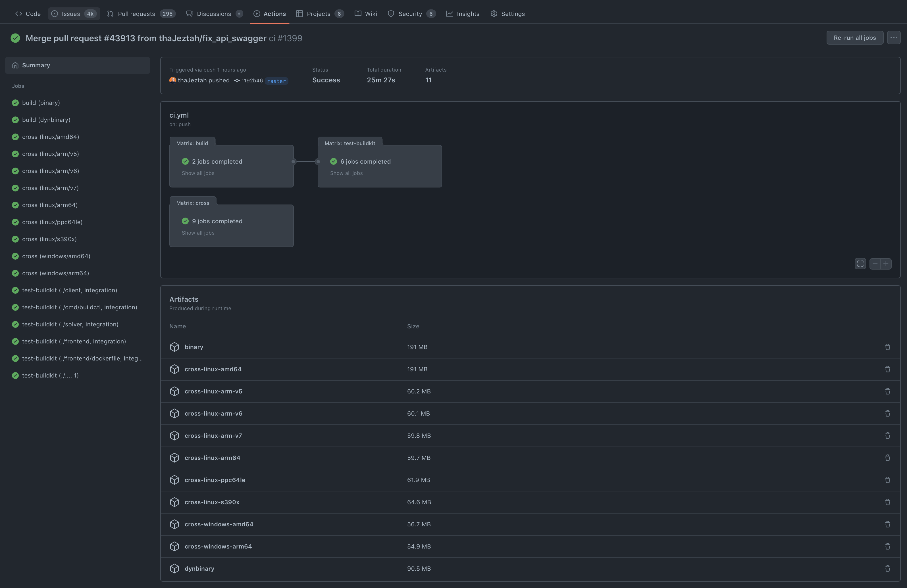The height and width of the screenshot is (588, 907).
Task: Open the workflow run options kebab menu
Action: [x=894, y=37]
